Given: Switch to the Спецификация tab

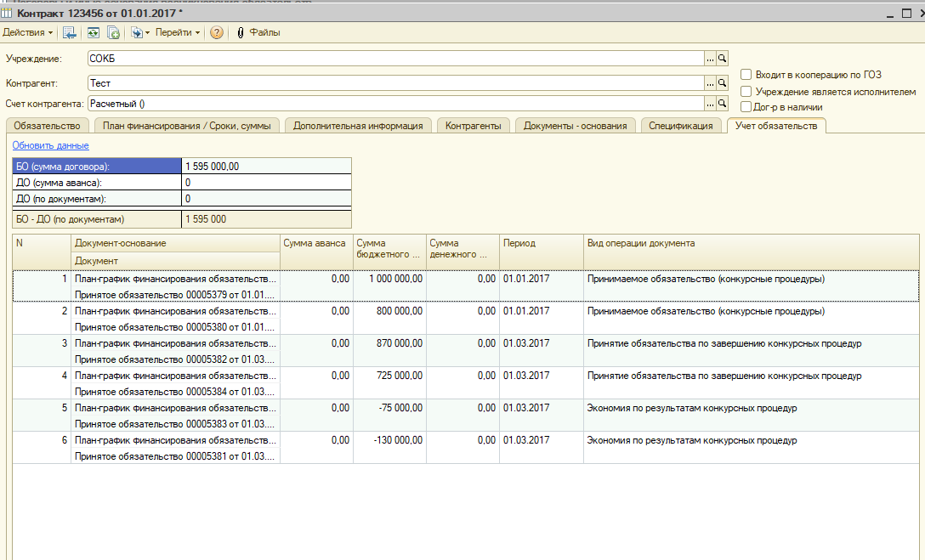Looking at the screenshot, I should pyautogui.click(x=680, y=126).
